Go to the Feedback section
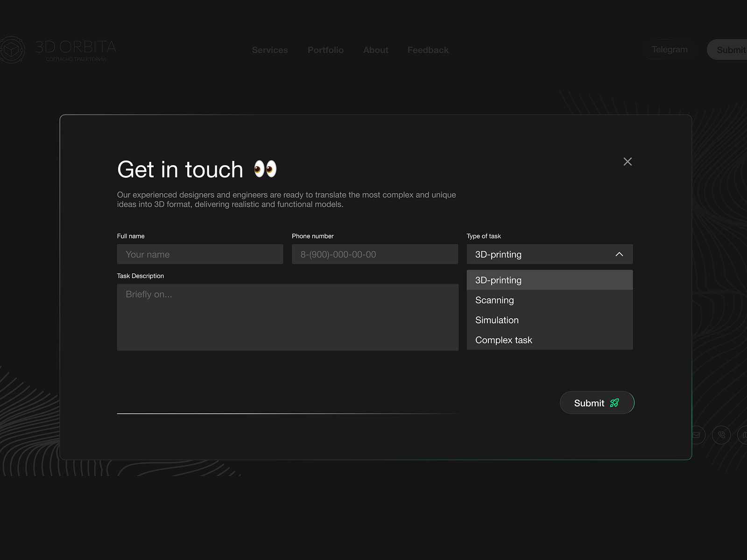This screenshot has width=747, height=560. tap(428, 50)
